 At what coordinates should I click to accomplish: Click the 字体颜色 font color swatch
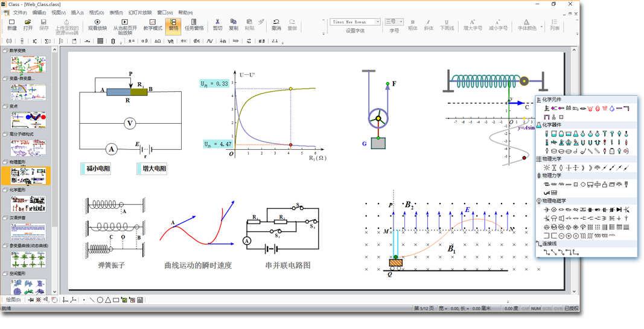pos(526,23)
